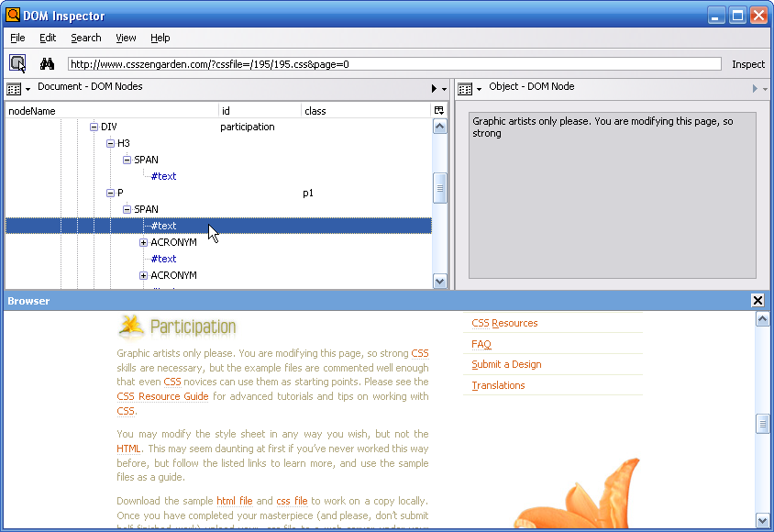Collapse the P node with class p1

[x=110, y=193]
